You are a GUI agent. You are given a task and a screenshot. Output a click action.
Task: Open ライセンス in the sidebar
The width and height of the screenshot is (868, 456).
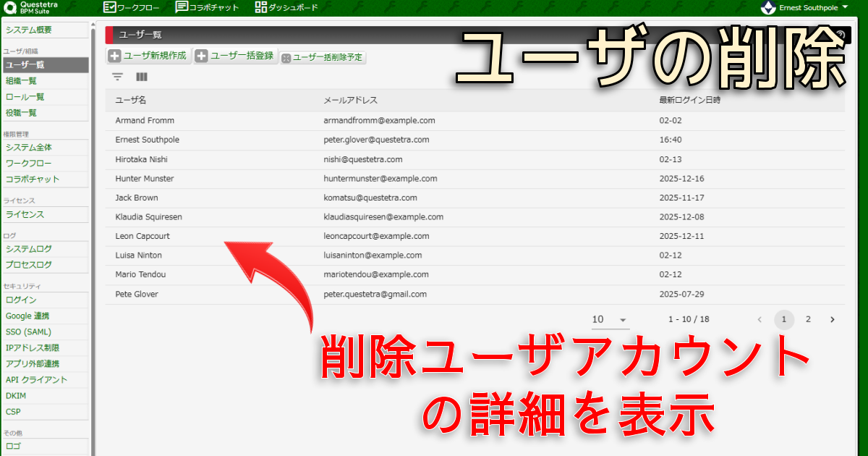45,214
